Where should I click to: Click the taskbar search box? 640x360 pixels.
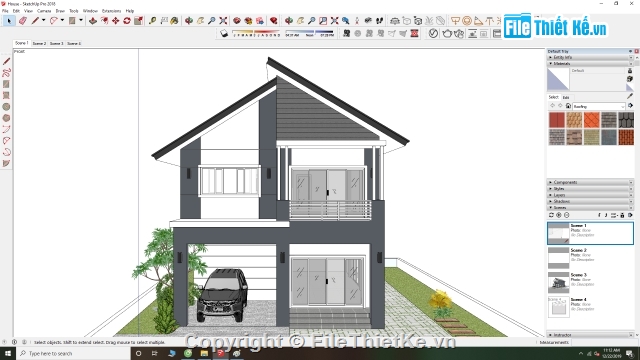(x=73, y=353)
